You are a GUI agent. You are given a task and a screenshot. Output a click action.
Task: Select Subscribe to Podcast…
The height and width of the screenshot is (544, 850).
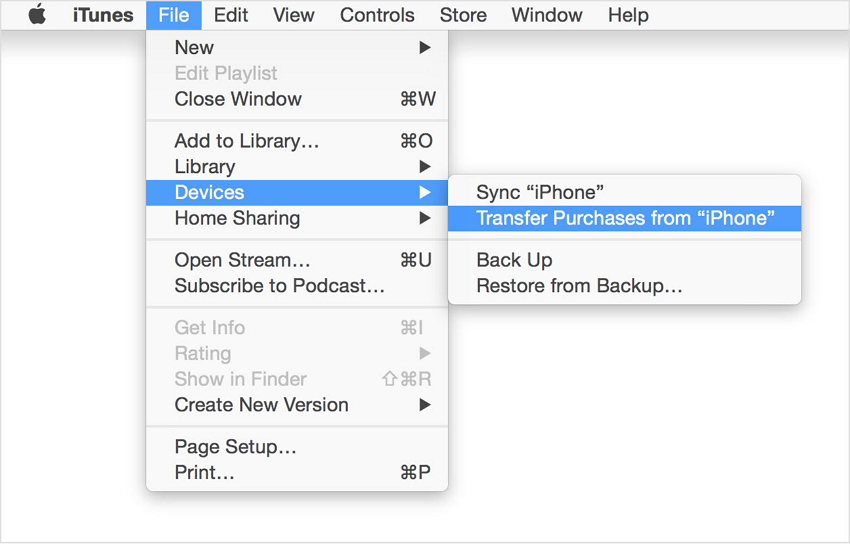(279, 286)
